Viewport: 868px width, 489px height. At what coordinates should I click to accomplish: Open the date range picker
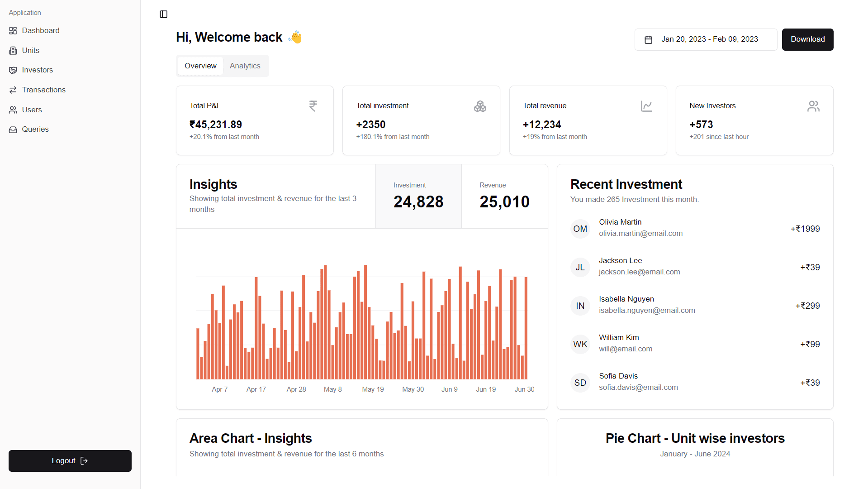[706, 39]
